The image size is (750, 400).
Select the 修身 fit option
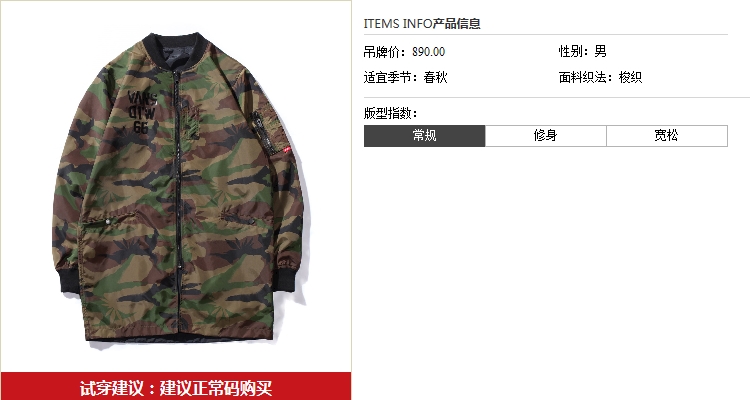tap(546, 136)
